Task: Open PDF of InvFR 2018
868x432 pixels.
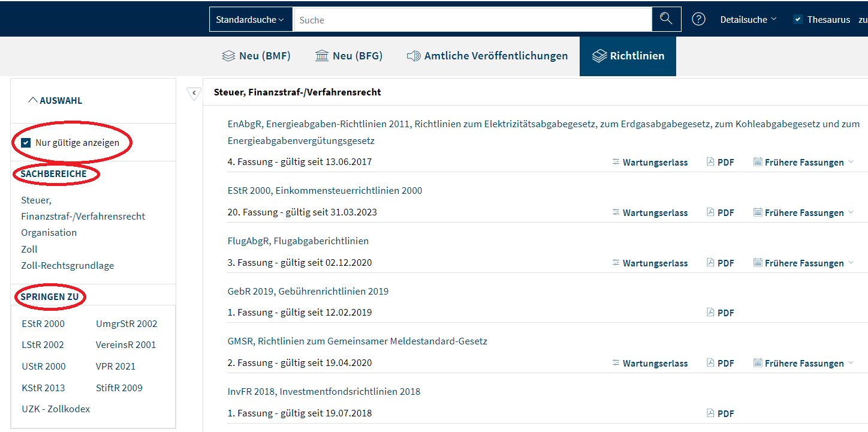Action: click(720, 413)
